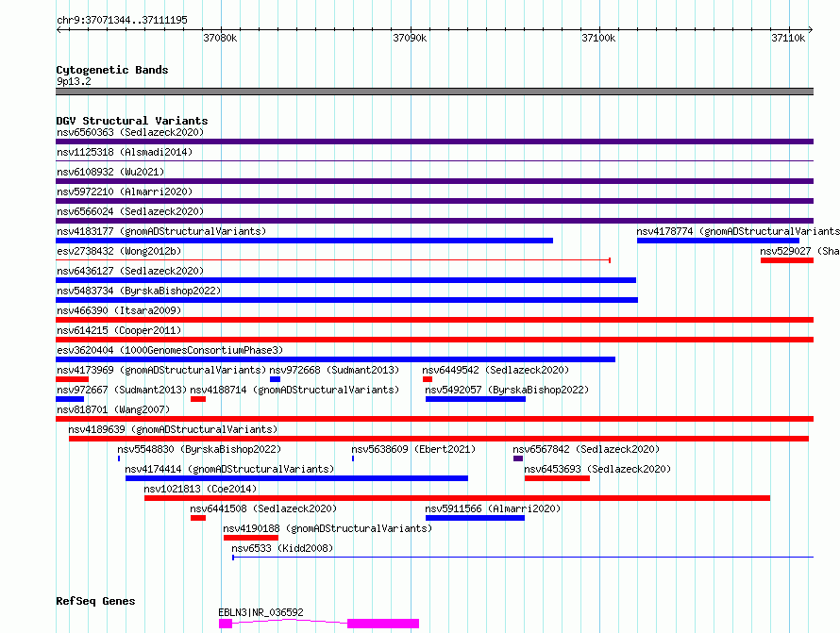
Task: Open nsv6436127 (Sedlazeck2020) label
Action: click(x=130, y=271)
